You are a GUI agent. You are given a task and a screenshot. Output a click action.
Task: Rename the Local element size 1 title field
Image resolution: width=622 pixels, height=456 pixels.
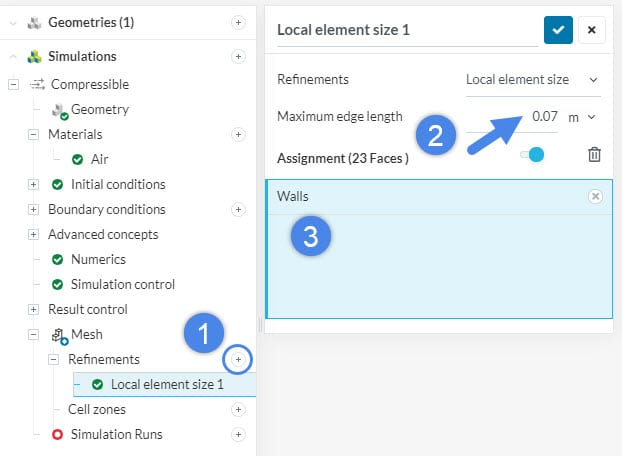[x=407, y=31]
